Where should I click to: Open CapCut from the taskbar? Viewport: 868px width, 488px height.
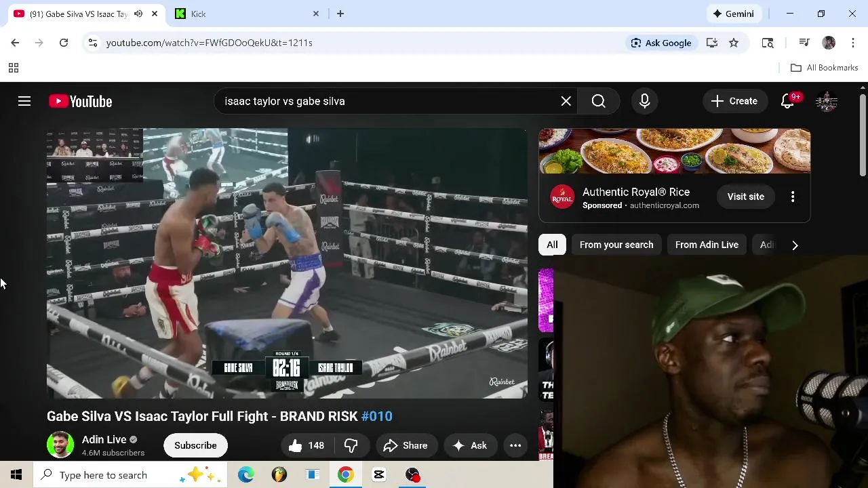pyautogui.click(x=379, y=475)
